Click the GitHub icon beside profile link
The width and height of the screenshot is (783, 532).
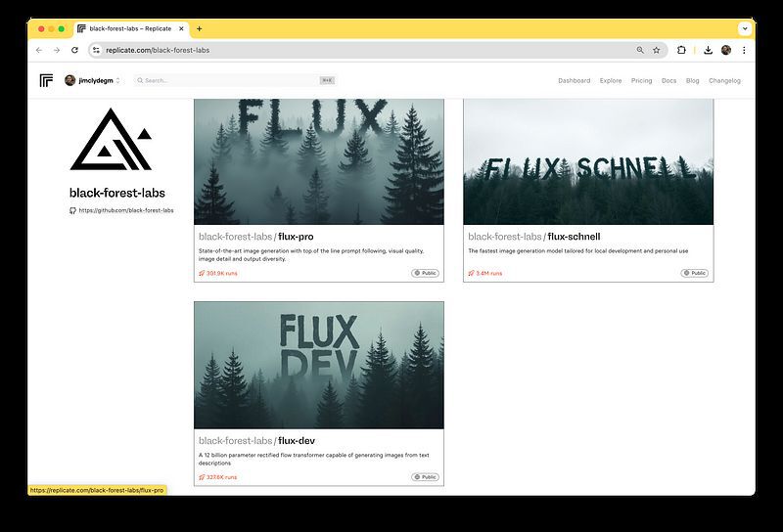72,210
